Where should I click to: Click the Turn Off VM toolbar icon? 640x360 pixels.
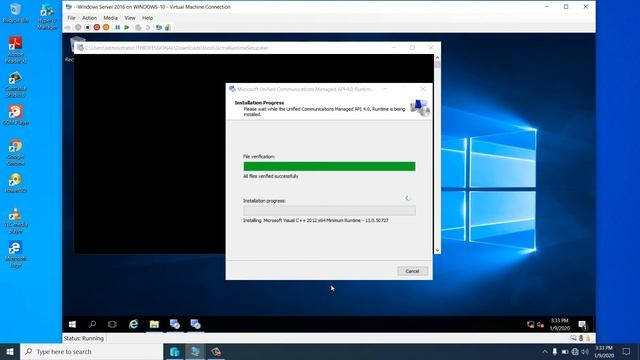[87, 27]
